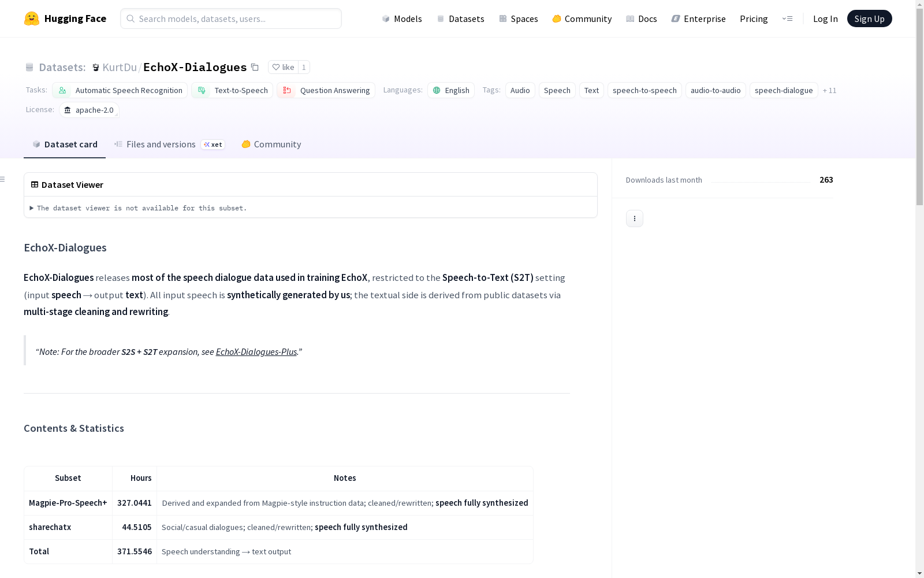Select the Dataset card tab
Viewport: 924px width, 578px height.
pyautogui.click(x=65, y=144)
